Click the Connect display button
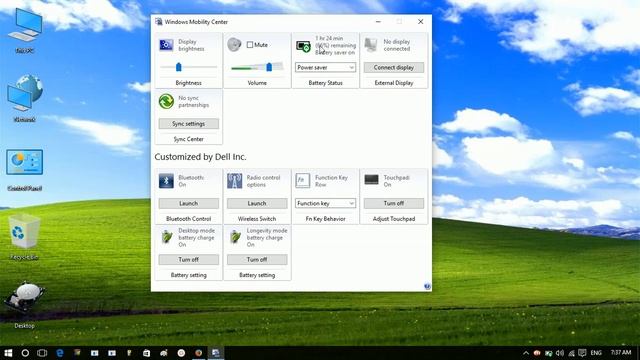 [393, 67]
